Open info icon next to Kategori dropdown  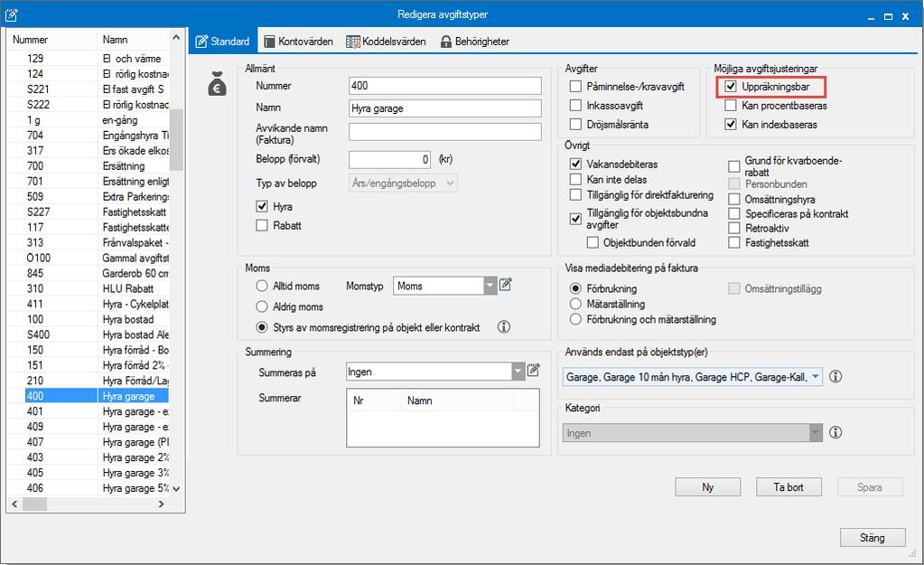point(835,432)
